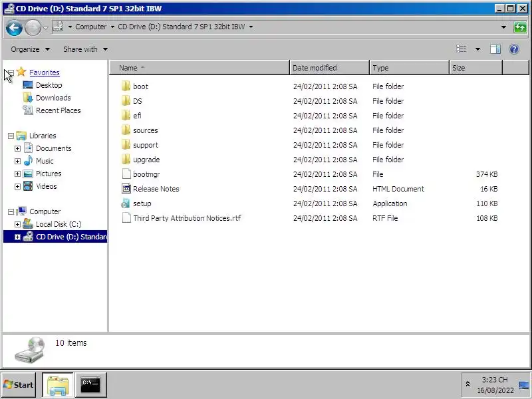Viewport: 532px width, 399px height.
Task: Expand the Documents library node
Action: coord(18,148)
